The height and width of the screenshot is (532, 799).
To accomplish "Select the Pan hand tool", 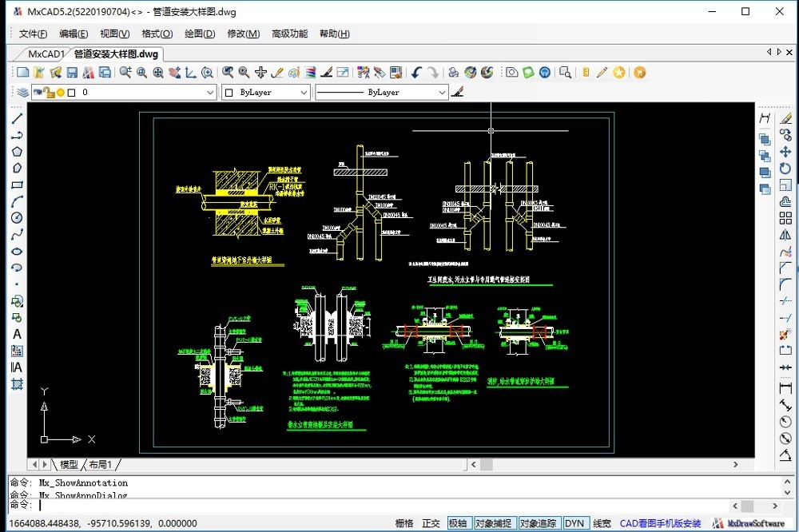I will 174,73.
